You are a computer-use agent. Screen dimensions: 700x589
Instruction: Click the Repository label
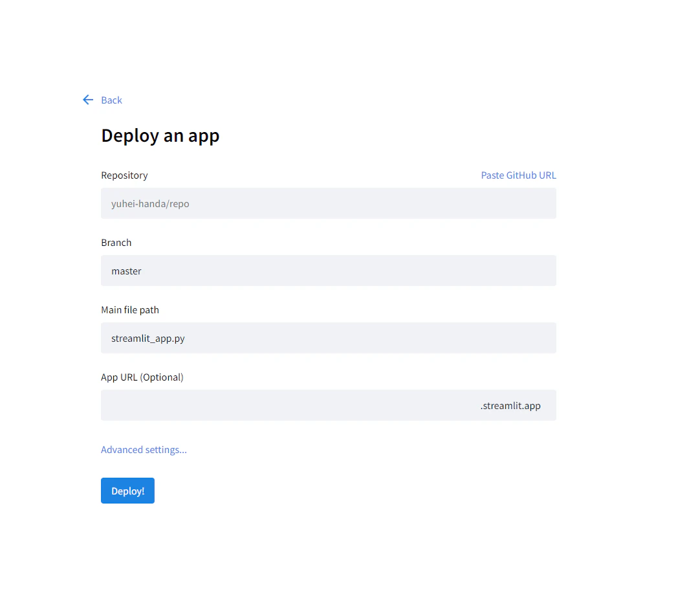[x=125, y=175]
